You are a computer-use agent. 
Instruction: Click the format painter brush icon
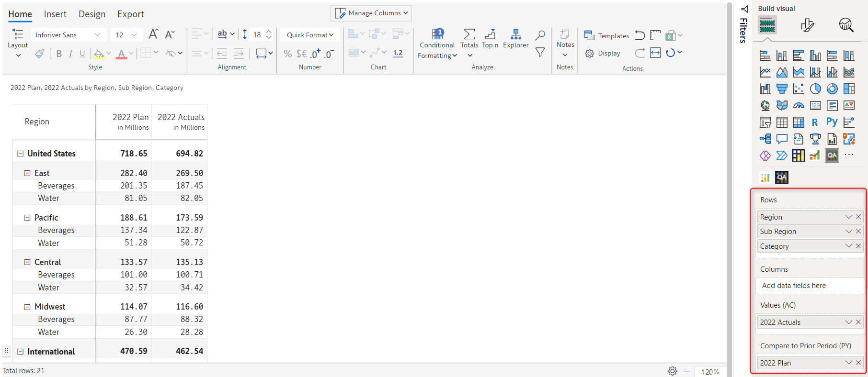pyautogui.click(x=40, y=54)
